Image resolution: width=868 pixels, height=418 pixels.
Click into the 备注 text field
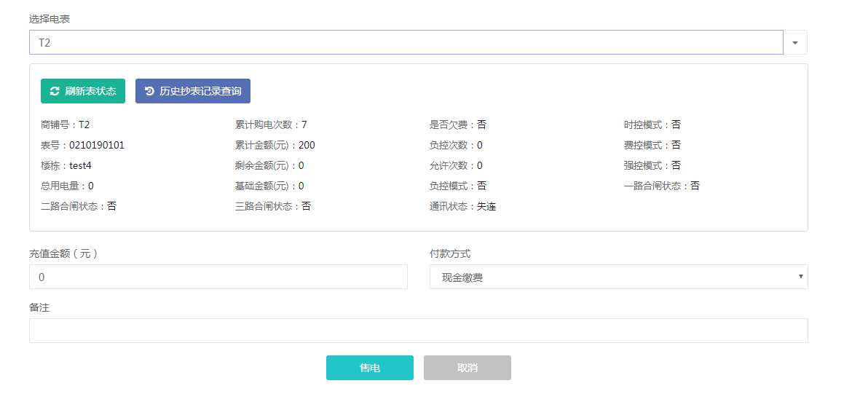point(418,331)
